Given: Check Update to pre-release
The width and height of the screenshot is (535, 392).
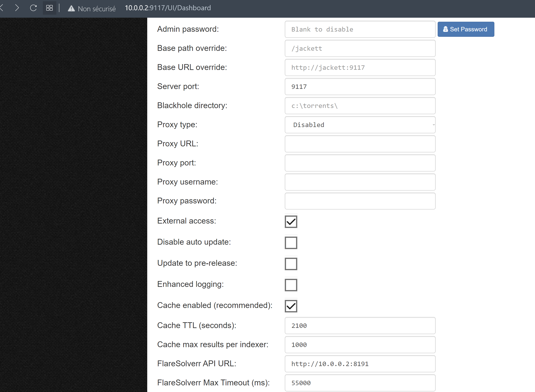Looking at the screenshot, I should tap(291, 264).
